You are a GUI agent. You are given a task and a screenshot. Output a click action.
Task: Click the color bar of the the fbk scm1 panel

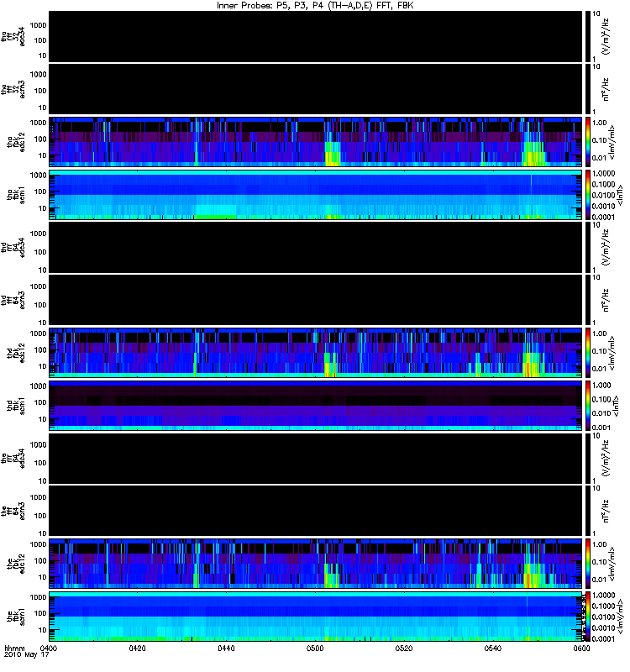(x=587, y=617)
